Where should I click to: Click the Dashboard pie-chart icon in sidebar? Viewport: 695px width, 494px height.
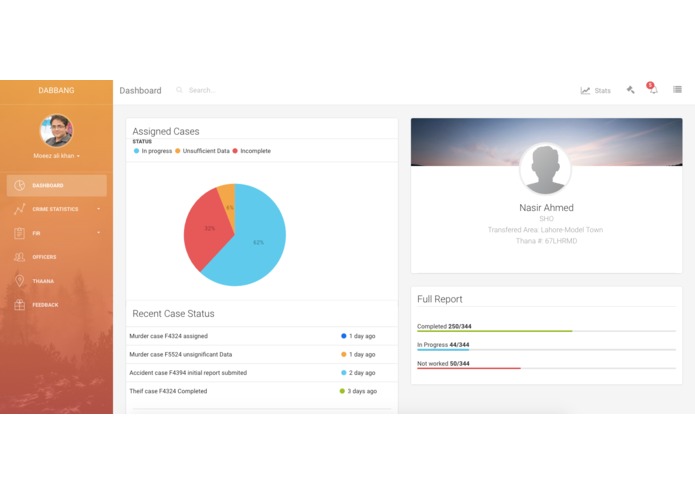20,185
